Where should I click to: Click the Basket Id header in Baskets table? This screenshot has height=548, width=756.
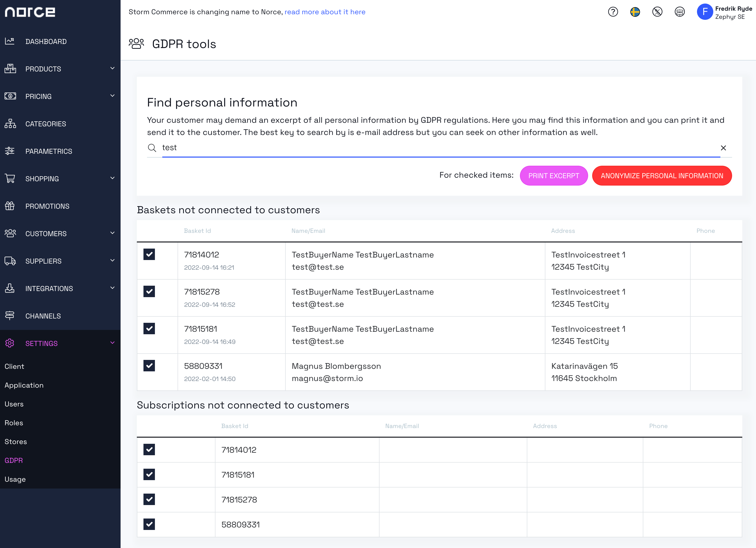pos(197,231)
